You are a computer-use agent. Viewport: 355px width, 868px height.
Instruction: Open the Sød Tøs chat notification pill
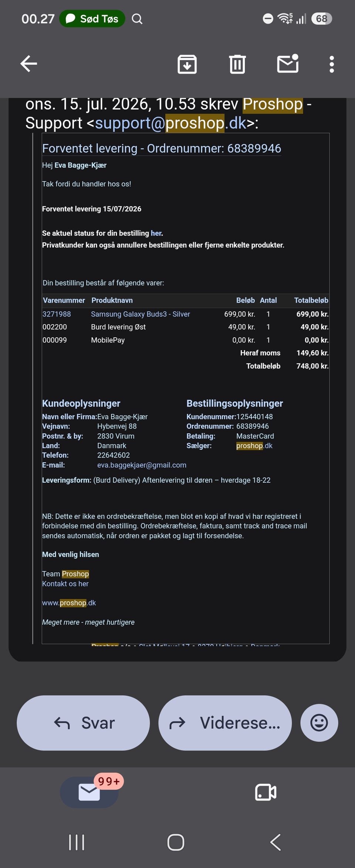(92, 18)
